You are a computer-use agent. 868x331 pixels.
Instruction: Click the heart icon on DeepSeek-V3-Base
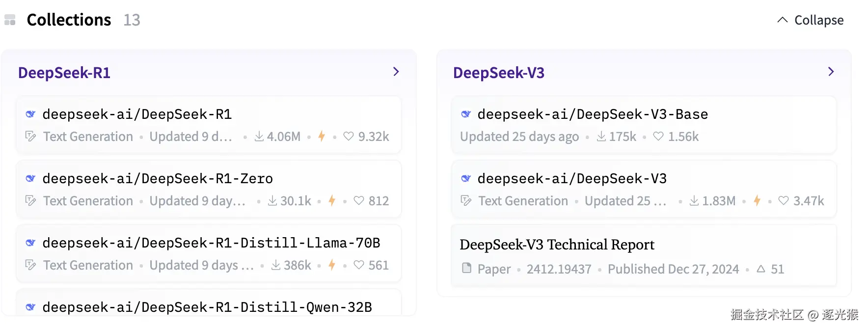[x=658, y=136]
